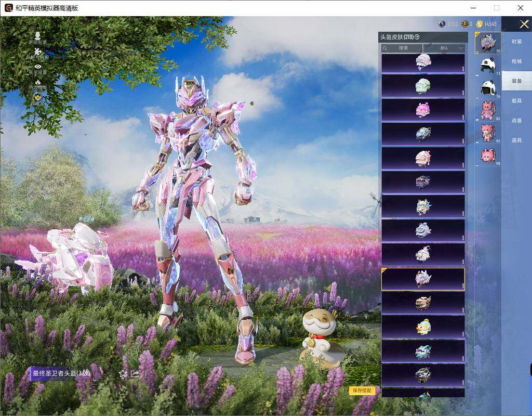Click the yellow circular badge icon on left
This screenshot has width=532, height=416.
click(x=37, y=98)
